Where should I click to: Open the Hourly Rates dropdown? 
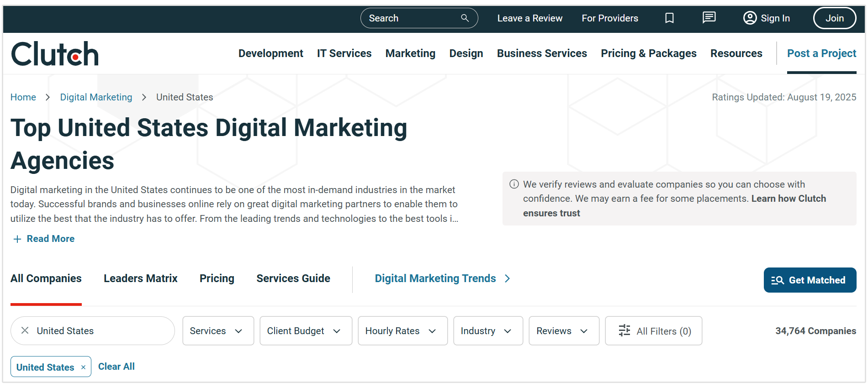pyautogui.click(x=402, y=331)
